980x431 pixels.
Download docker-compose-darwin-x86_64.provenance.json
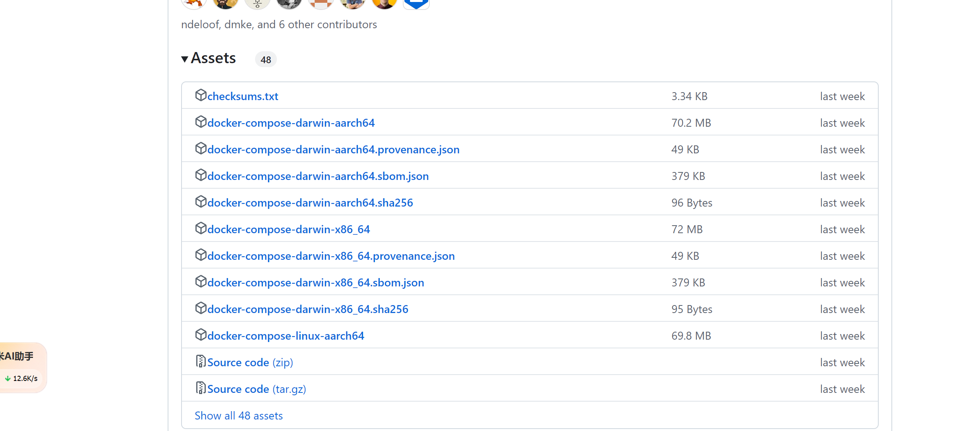[x=331, y=256]
